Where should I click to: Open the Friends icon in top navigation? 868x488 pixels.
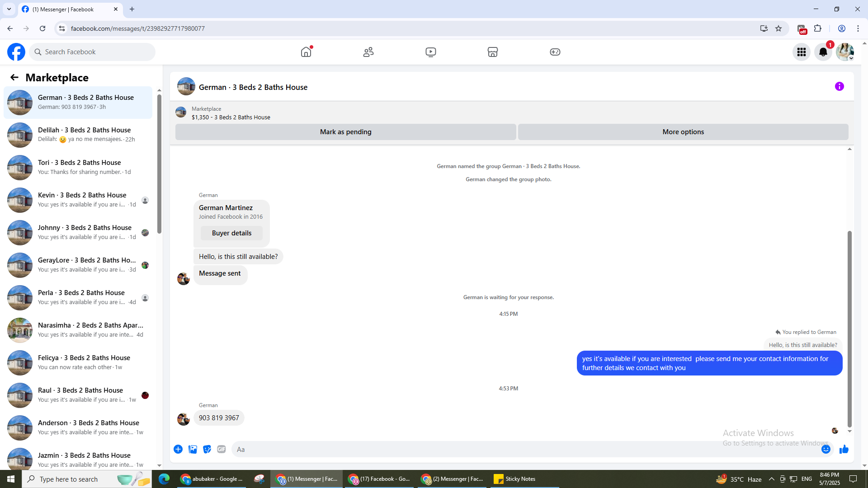tap(368, 52)
